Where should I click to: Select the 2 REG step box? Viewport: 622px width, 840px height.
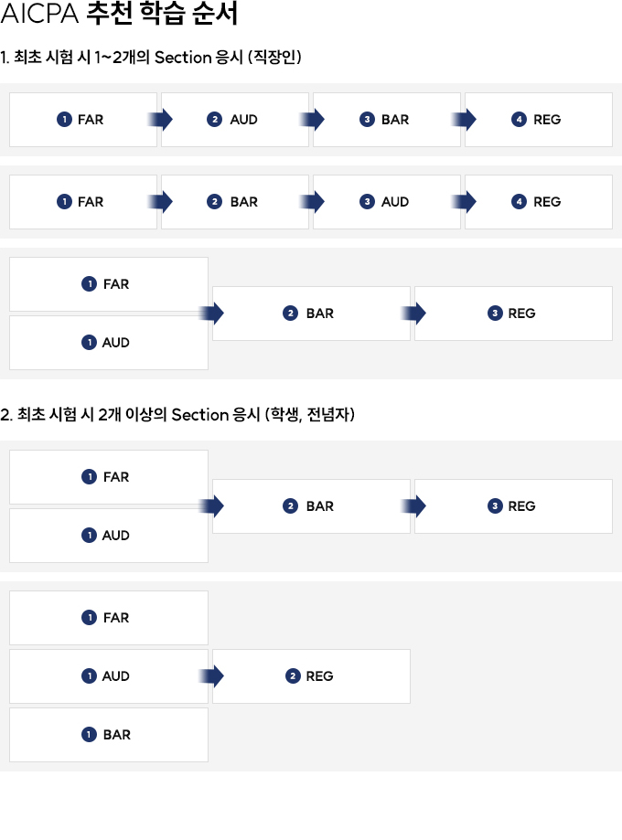tap(311, 676)
